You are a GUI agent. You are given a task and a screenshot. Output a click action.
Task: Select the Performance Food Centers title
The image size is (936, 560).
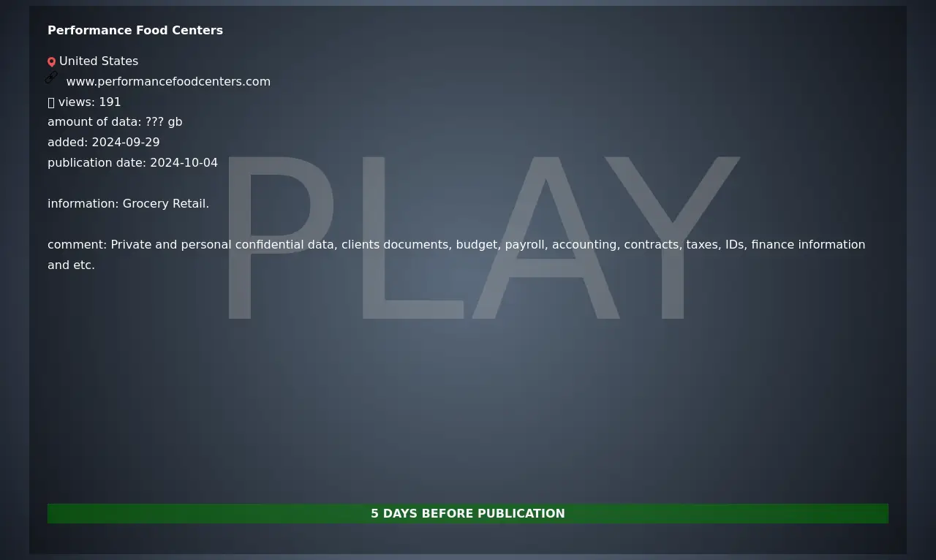135,31
